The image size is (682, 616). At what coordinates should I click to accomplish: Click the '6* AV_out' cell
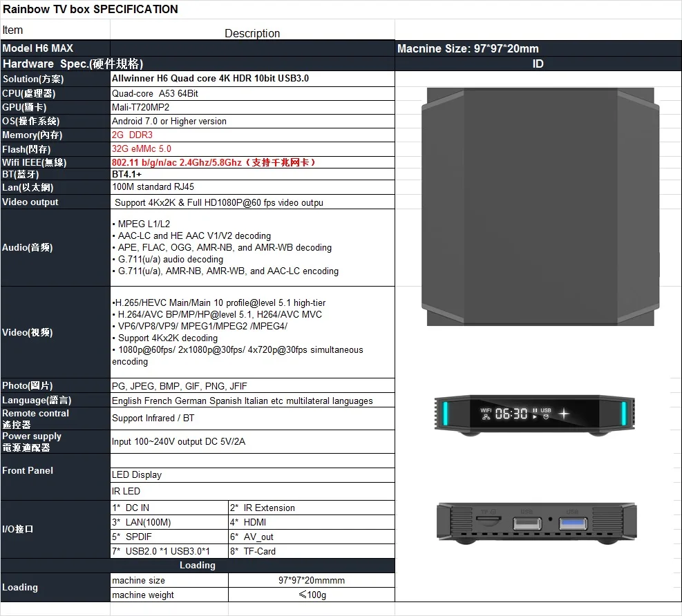tap(312, 537)
